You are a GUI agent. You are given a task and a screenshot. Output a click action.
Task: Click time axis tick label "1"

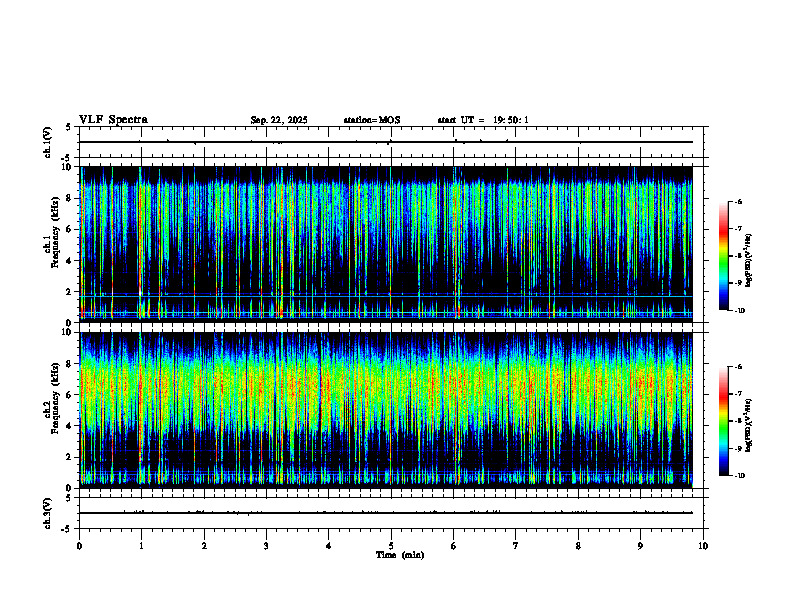pos(141,546)
